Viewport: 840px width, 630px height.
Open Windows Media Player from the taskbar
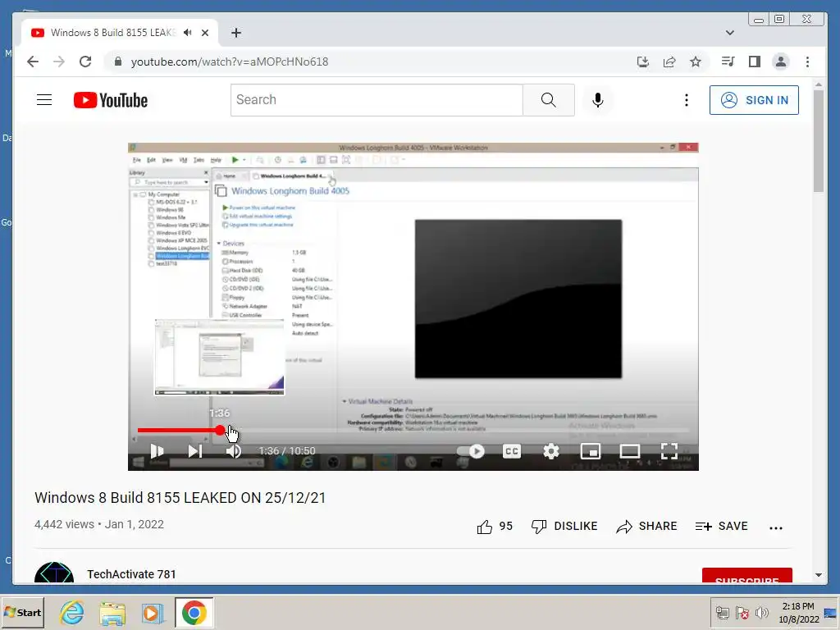pos(153,612)
